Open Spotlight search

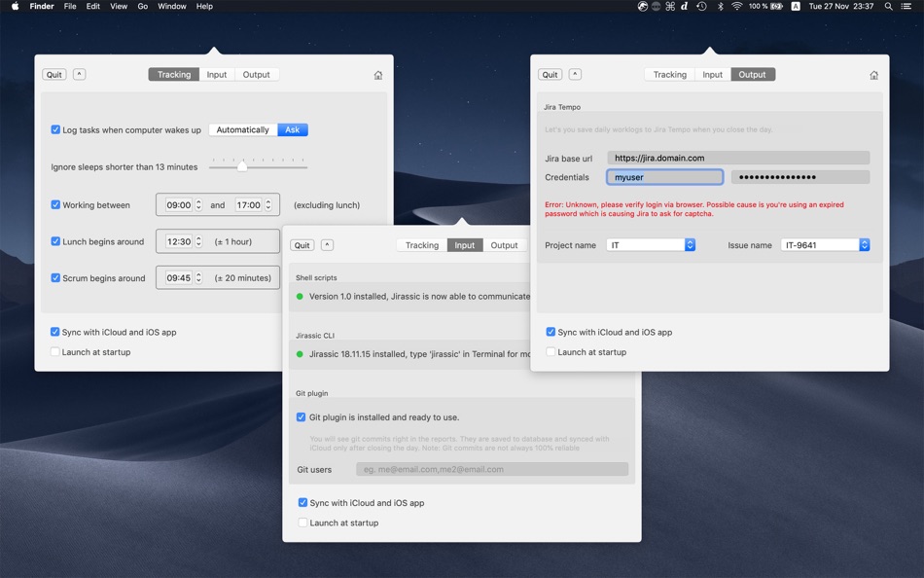[x=888, y=7]
